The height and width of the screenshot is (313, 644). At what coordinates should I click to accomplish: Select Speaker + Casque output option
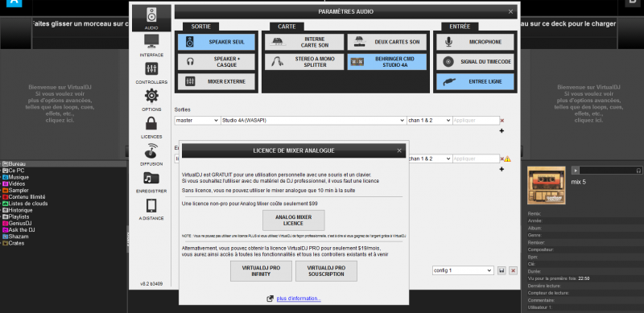216,62
